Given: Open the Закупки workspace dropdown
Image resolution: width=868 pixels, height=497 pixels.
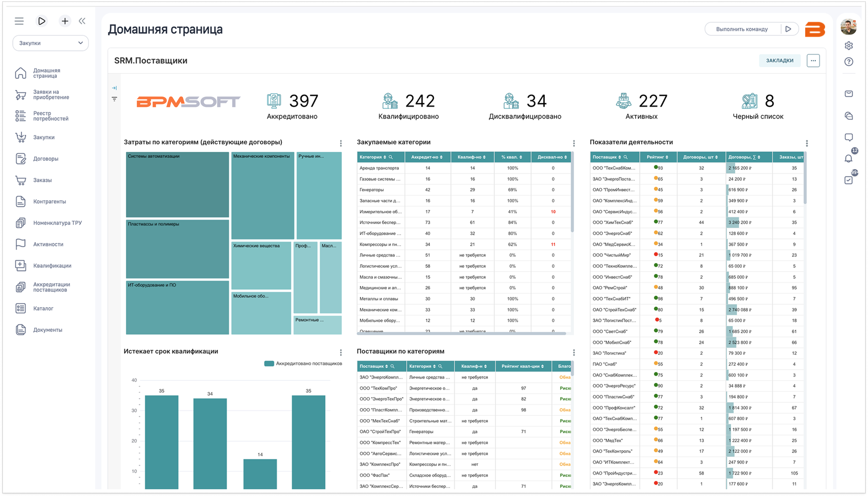Looking at the screenshot, I should point(51,43).
